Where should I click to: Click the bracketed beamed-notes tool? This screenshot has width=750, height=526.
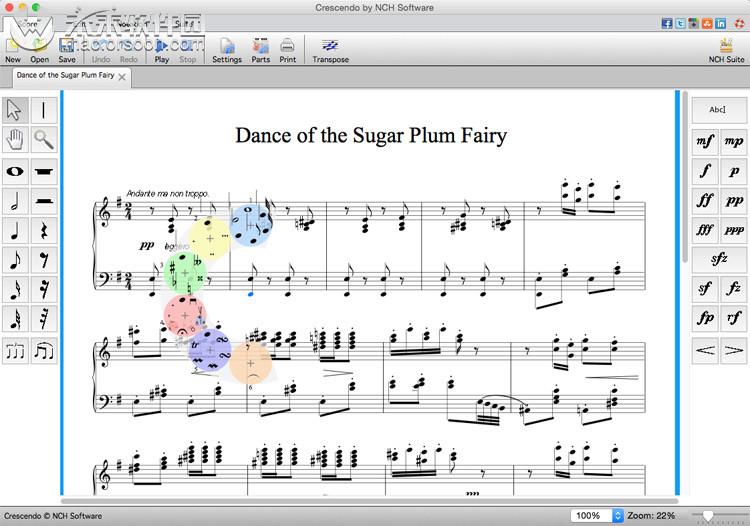(x=15, y=351)
